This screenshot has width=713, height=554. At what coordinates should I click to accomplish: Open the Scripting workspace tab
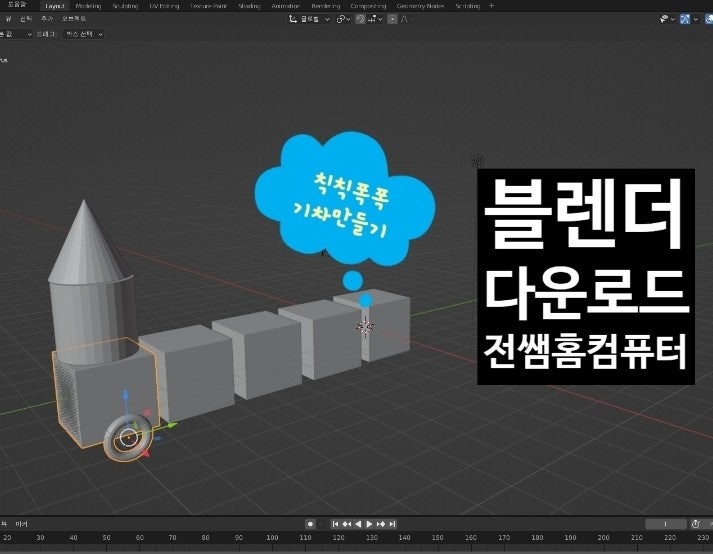coord(467,6)
